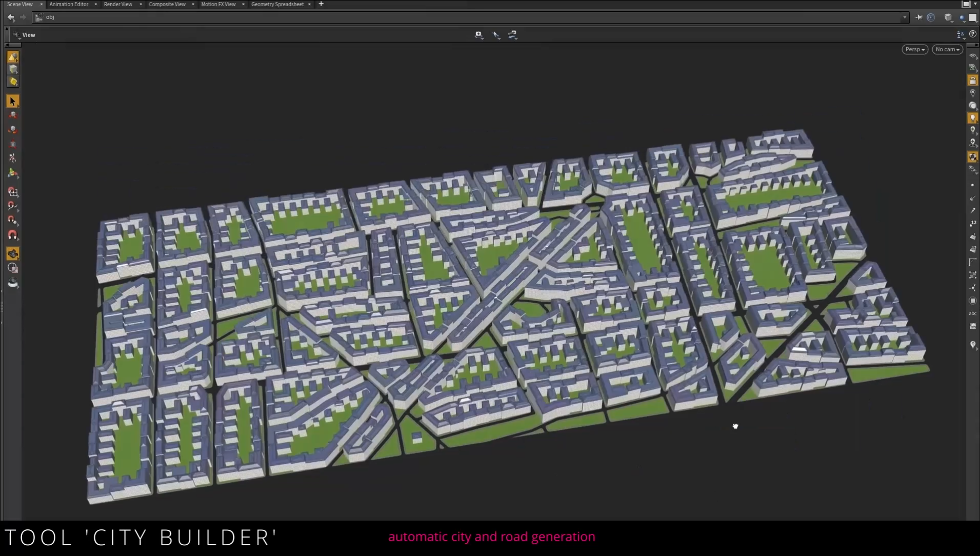Choose the Move tool in left toolbar
Screen dimensions: 980x556
[13, 115]
